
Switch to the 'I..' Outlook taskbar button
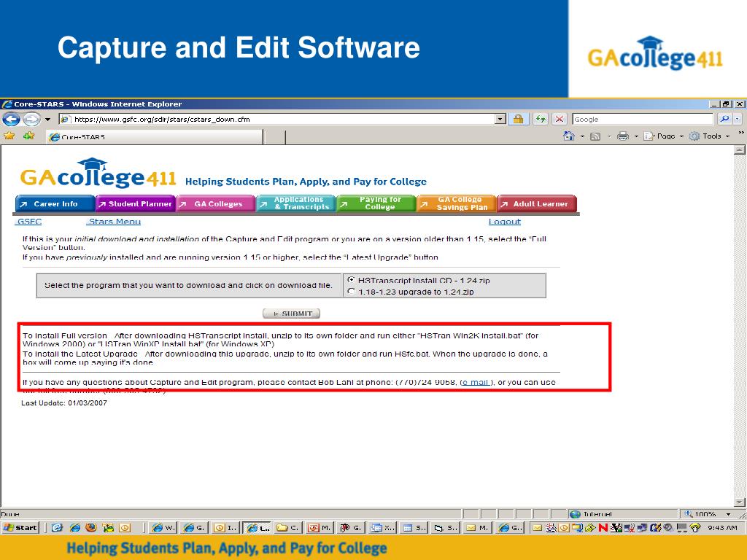[x=225, y=527]
